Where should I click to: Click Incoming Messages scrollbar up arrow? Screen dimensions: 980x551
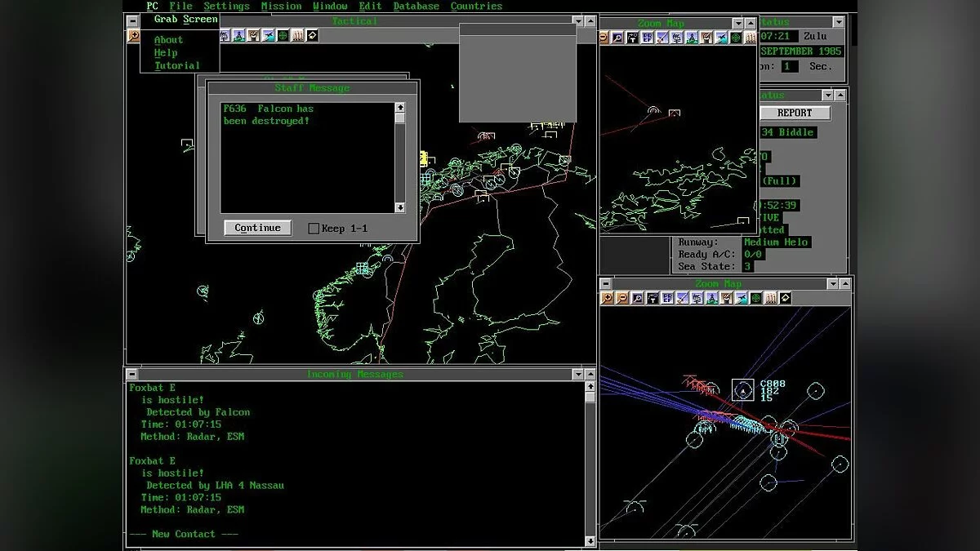pyautogui.click(x=590, y=387)
